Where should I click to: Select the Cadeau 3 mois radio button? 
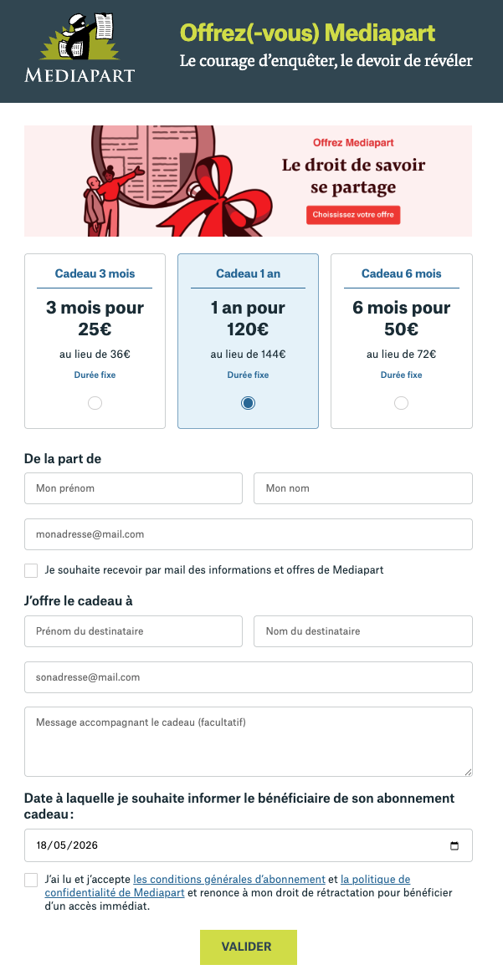(x=95, y=403)
